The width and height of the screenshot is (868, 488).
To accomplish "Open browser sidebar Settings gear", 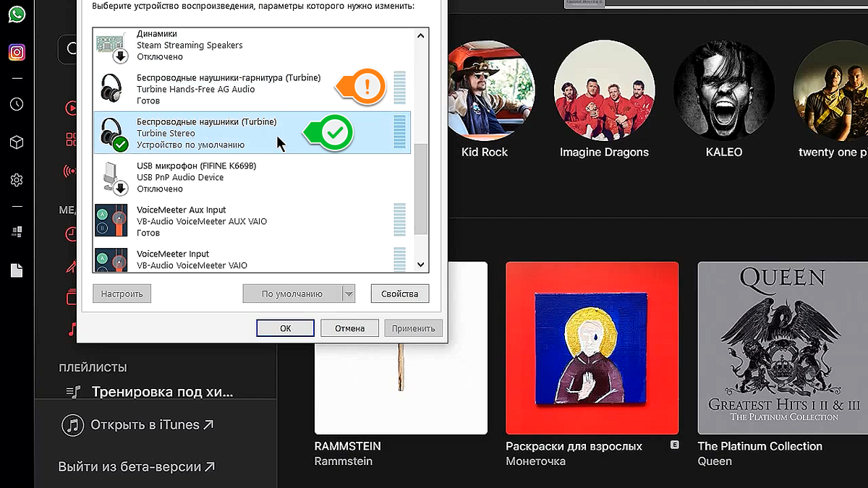I will tap(17, 180).
